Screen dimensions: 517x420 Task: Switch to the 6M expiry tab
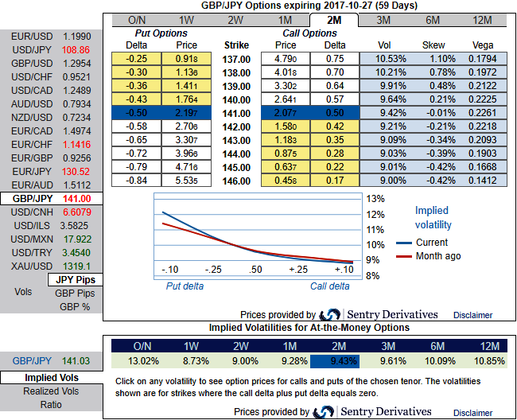pyautogui.click(x=433, y=20)
